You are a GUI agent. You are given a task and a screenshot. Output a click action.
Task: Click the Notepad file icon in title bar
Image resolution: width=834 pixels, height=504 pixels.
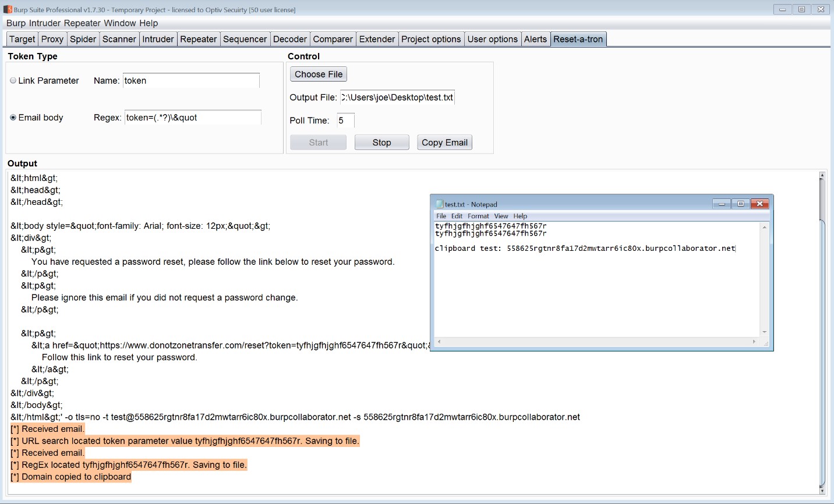coord(440,204)
